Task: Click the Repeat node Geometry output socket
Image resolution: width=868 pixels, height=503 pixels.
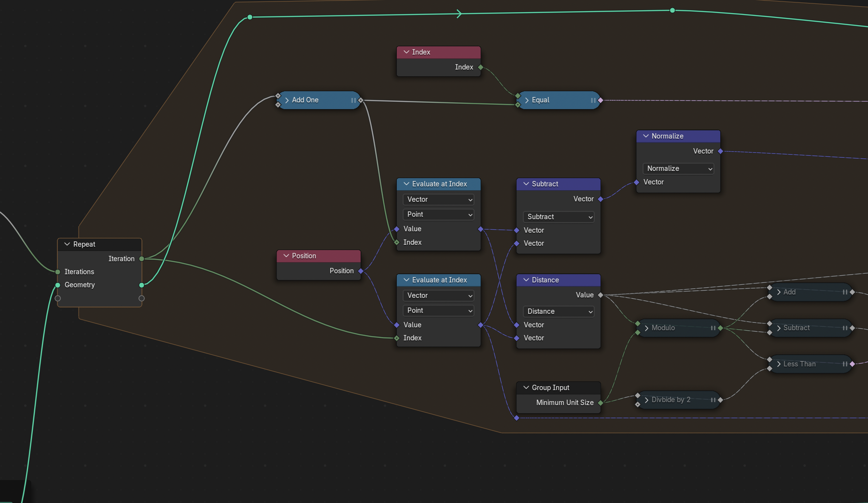Action: (141, 285)
